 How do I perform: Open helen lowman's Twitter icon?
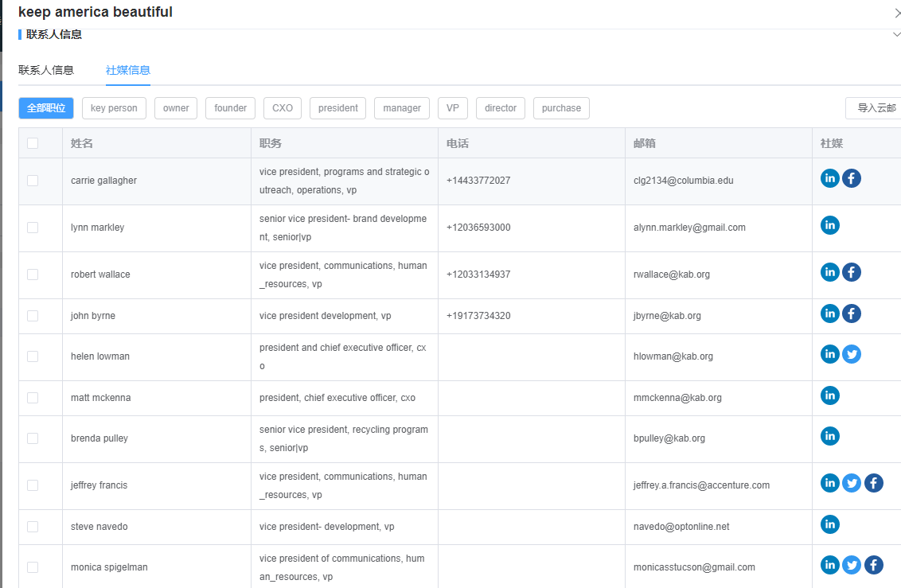click(x=852, y=354)
